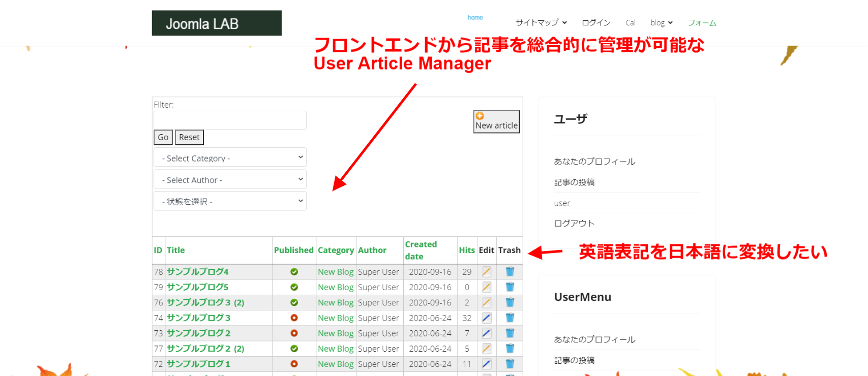Viewport: 868px width, 376px height.
Task: Click the edit icon for サンプルブログ3 (2)
Action: 487,302
